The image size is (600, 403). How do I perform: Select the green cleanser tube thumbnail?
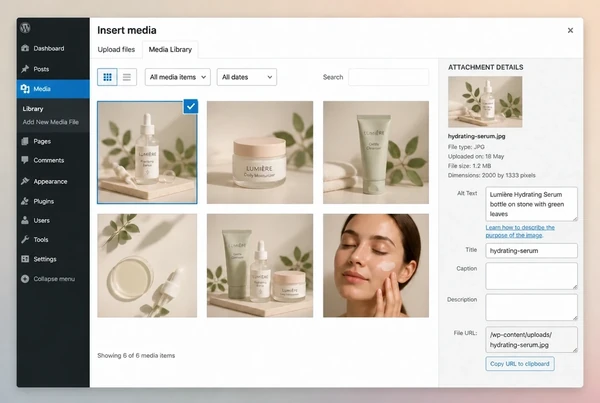pos(376,152)
